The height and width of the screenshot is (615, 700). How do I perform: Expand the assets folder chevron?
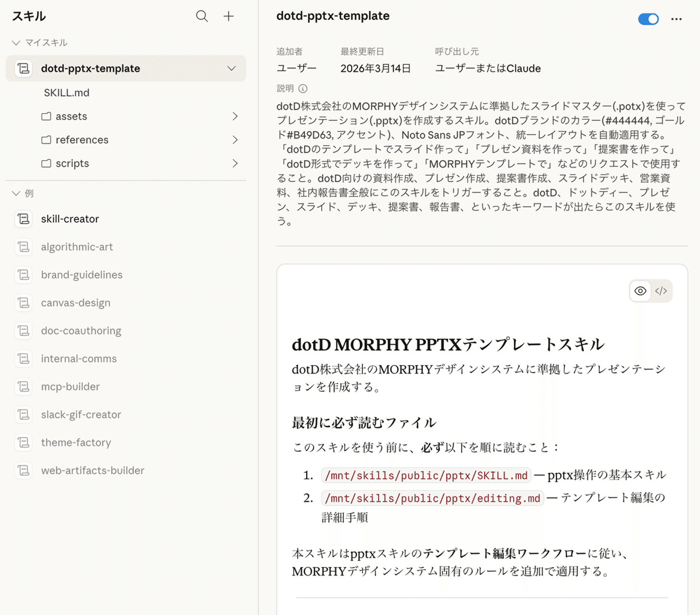click(x=235, y=116)
